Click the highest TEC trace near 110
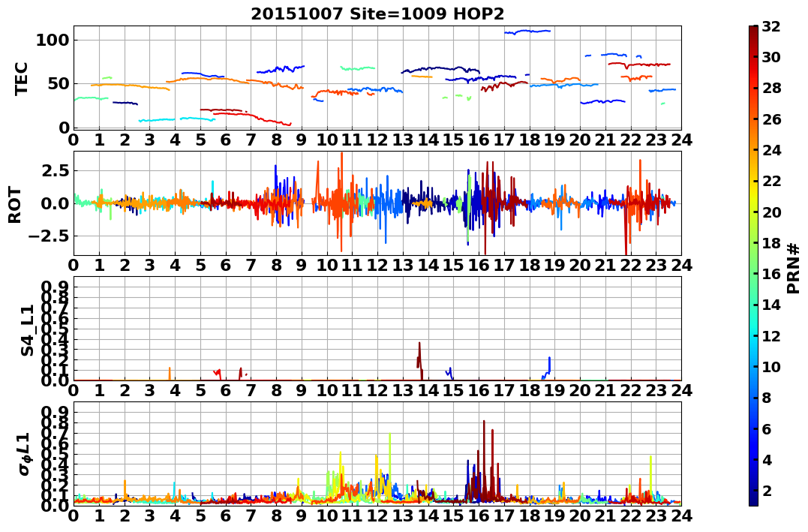This screenshot has height=532, width=808. click(527, 32)
